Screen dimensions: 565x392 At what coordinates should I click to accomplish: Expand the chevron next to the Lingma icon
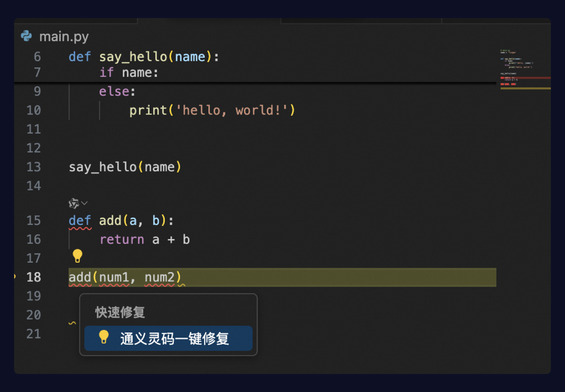click(x=84, y=203)
